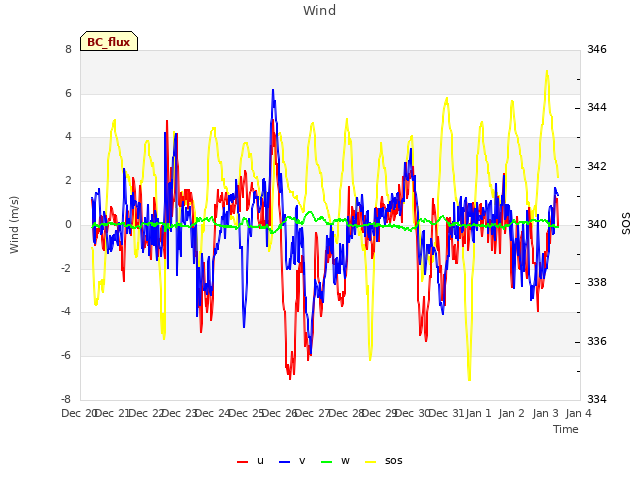Click the 6 left axis tick label
This screenshot has height=480, width=640.
pyautogui.click(x=68, y=93)
